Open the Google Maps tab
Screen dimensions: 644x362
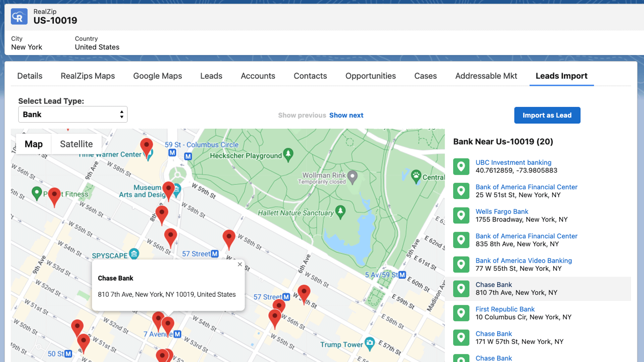click(x=157, y=76)
